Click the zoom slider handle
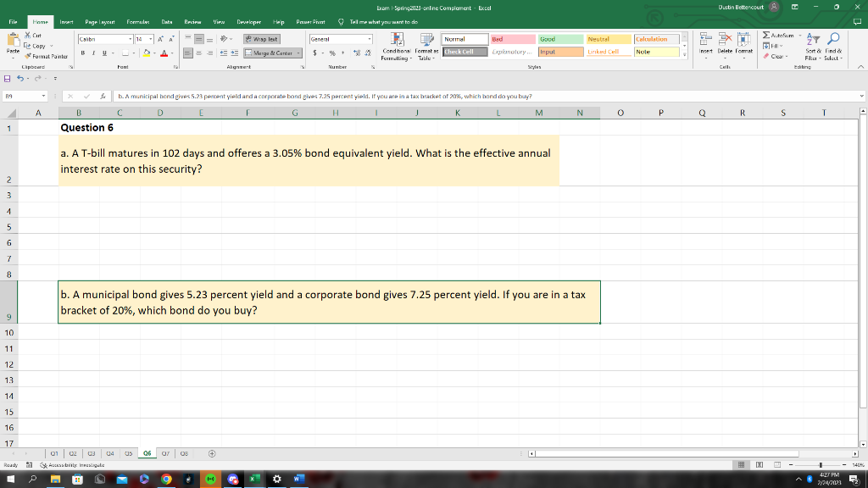 click(821, 465)
